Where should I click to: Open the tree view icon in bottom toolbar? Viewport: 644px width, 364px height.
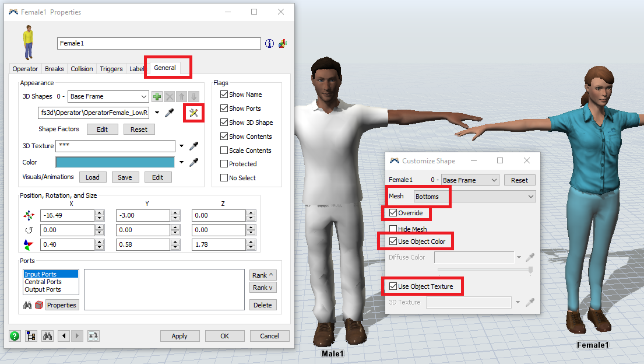click(x=31, y=336)
